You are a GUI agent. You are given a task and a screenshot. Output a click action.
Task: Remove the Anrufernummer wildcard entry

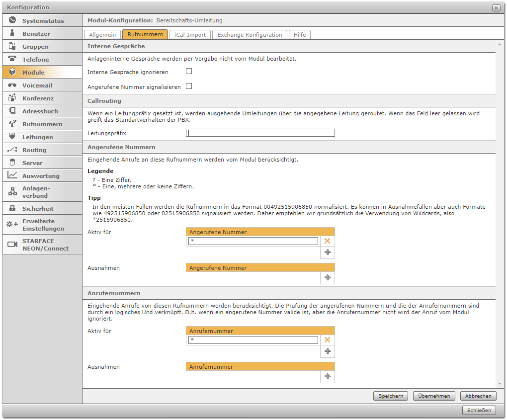(327, 340)
